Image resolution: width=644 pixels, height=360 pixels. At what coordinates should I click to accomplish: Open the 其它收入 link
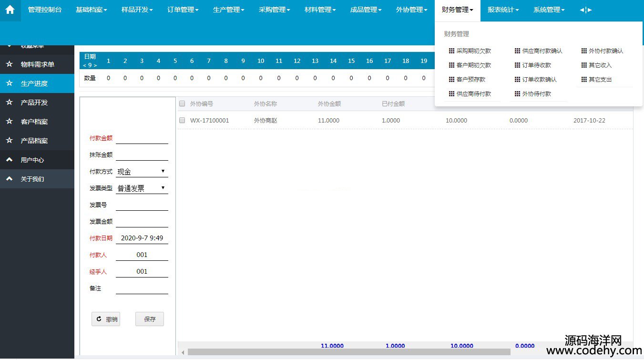tap(600, 65)
